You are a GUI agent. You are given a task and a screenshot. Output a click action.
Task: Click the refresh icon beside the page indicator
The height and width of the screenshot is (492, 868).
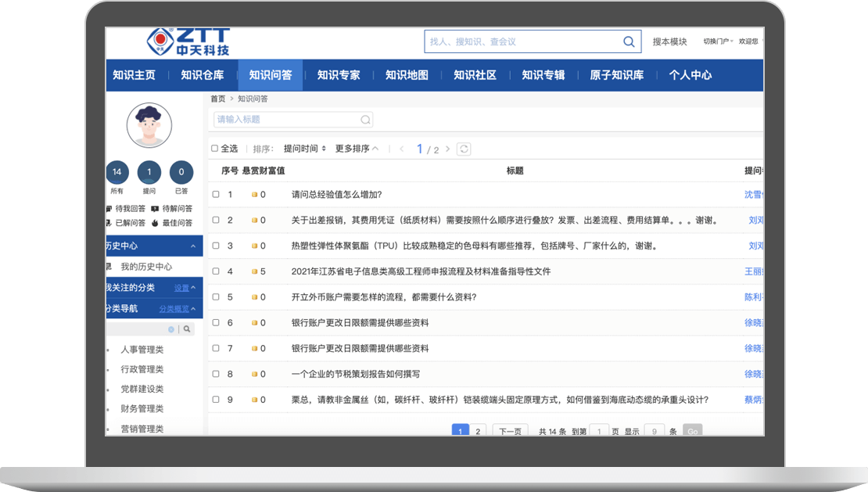[x=464, y=149]
